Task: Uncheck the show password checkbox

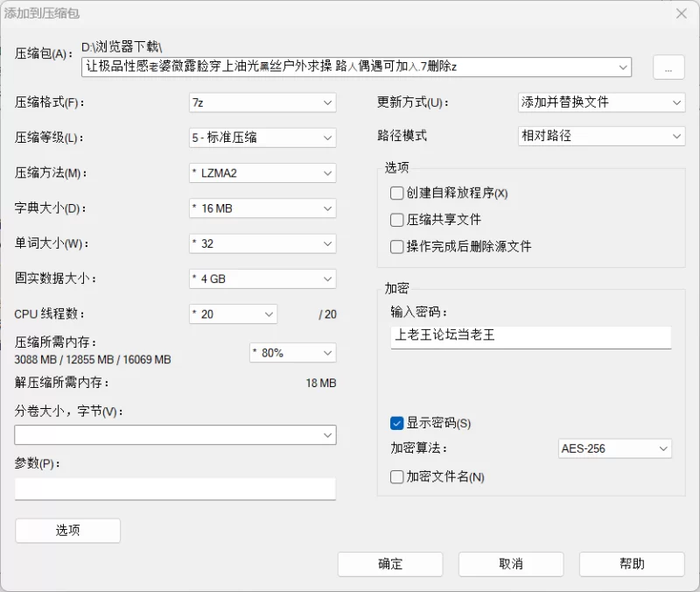Action: pos(396,423)
